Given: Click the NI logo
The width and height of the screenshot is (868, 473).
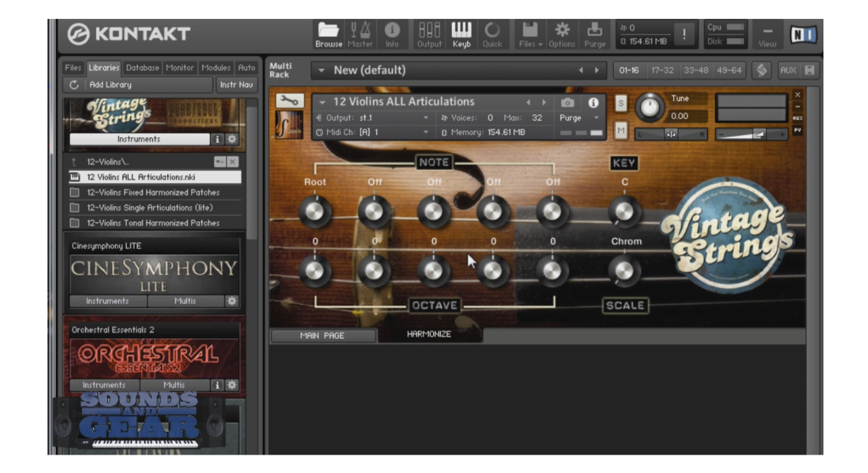Looking at the screenshot, I should [803, 34].
